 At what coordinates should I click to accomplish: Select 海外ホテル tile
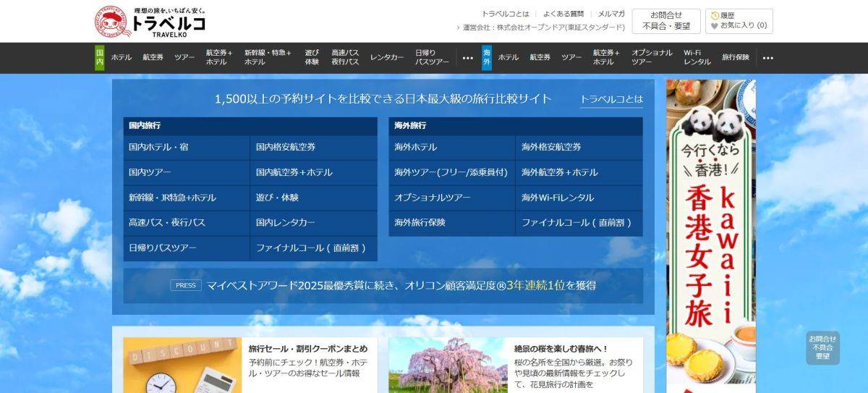click(x=452, y=147)
